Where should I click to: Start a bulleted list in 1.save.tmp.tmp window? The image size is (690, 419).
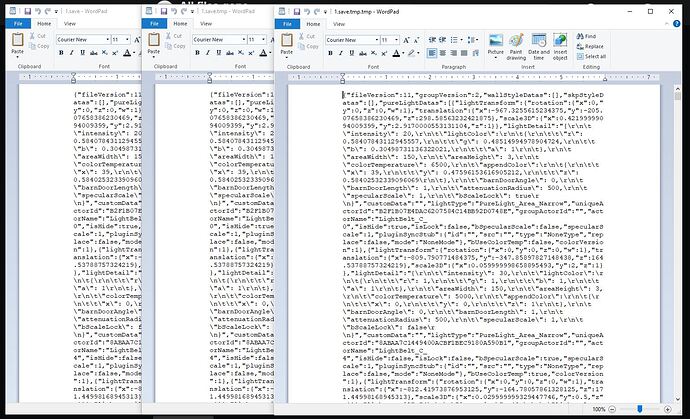(x=456, y=40)
